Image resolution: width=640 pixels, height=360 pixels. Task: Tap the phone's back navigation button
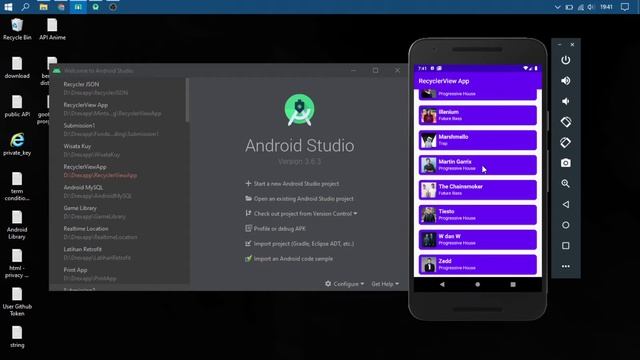coord(442,284)
